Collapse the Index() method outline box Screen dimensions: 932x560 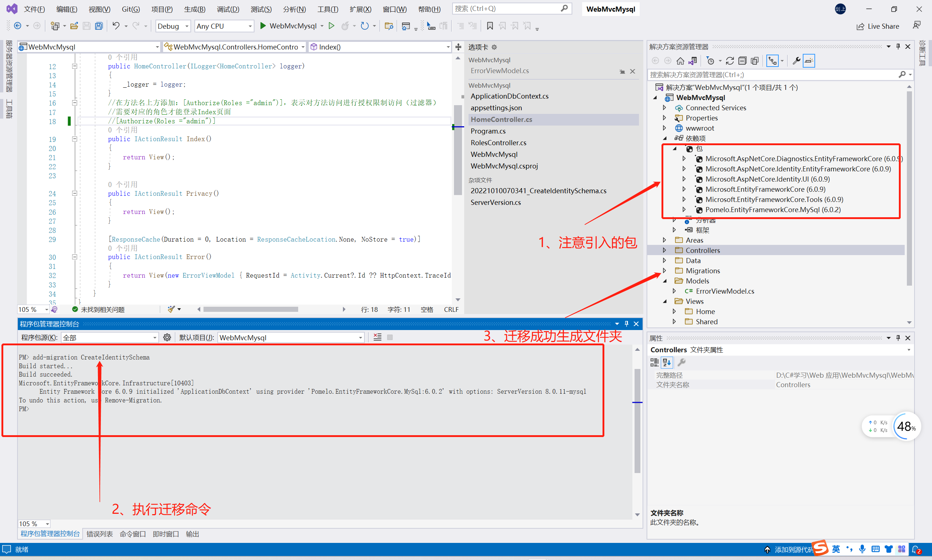(75, 139)
